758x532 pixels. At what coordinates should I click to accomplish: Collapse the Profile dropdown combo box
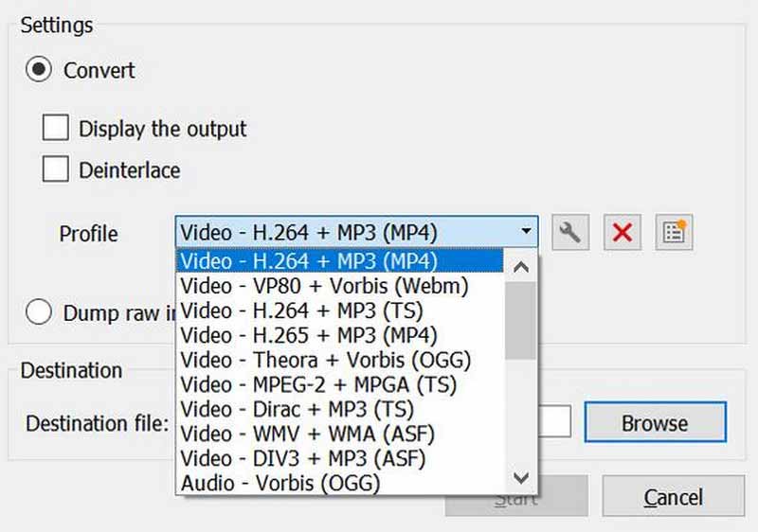coord(357,232)
